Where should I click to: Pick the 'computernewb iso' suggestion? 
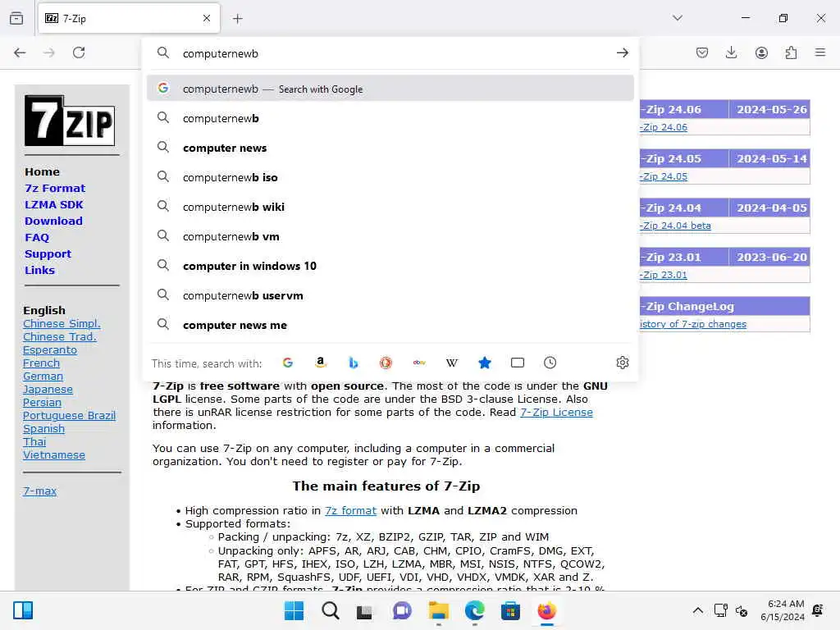(x=390, y=177)
